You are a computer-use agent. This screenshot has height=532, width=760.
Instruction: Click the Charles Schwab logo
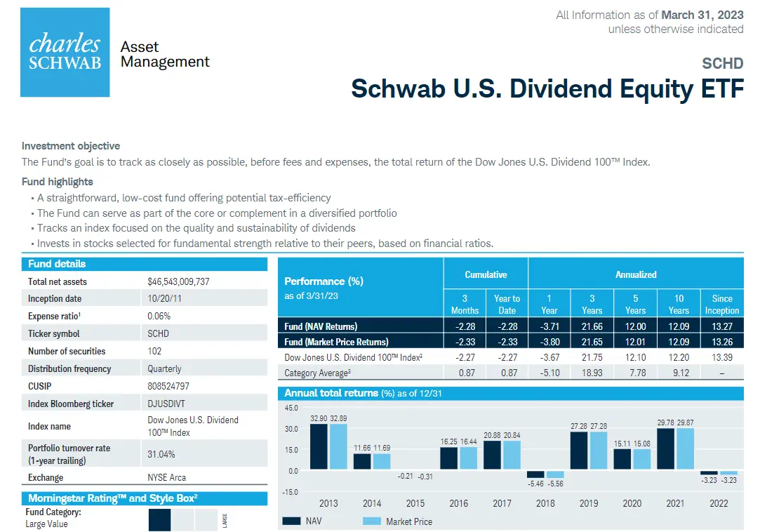coord(65,53)
